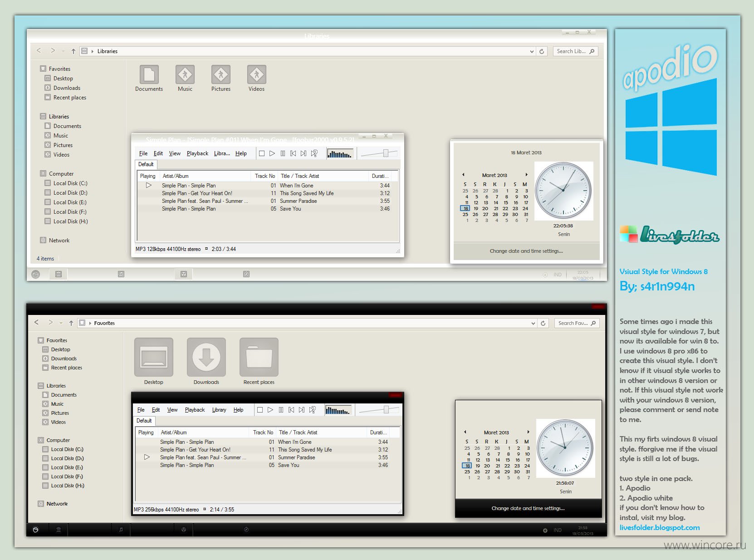This screenshot has height=560, width=754.
Task: Click Start button on bottom dark taskbar
Action: tap(36, 530)
